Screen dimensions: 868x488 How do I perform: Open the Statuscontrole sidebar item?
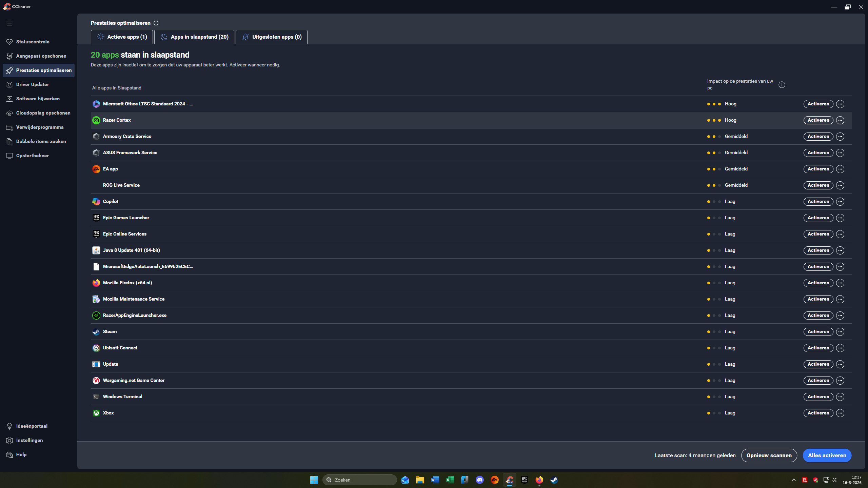33,42
